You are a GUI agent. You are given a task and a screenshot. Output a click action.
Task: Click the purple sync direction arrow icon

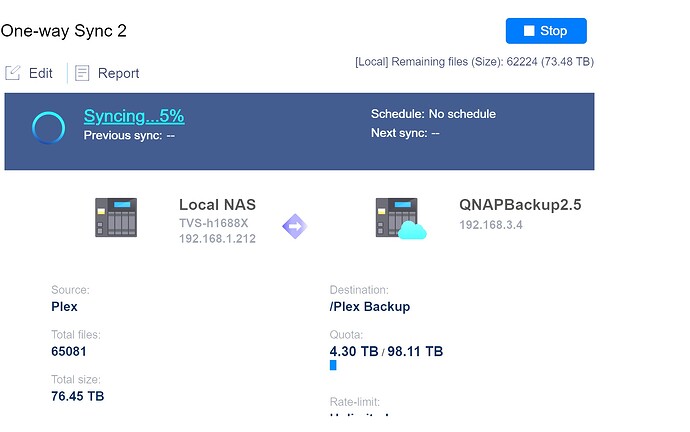(x=294, y=226)
